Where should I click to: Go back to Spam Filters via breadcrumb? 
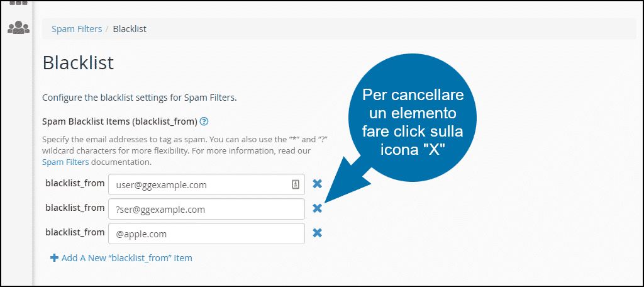coord(77,29)
